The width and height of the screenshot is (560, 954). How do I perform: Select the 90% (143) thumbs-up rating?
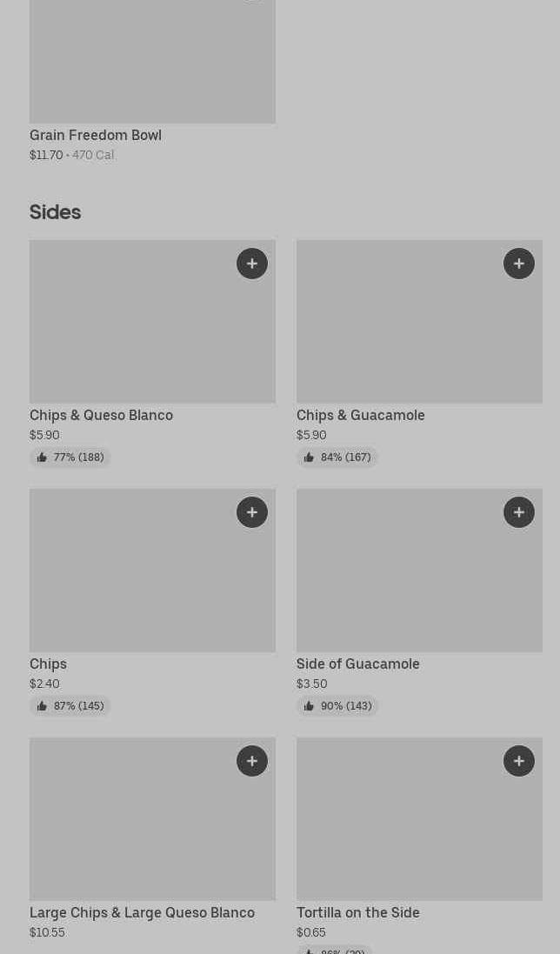tap(337, 706)
